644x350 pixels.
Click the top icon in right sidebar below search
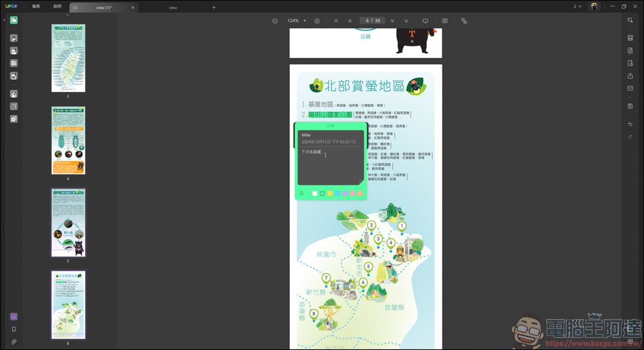click(x=630, y=38)
